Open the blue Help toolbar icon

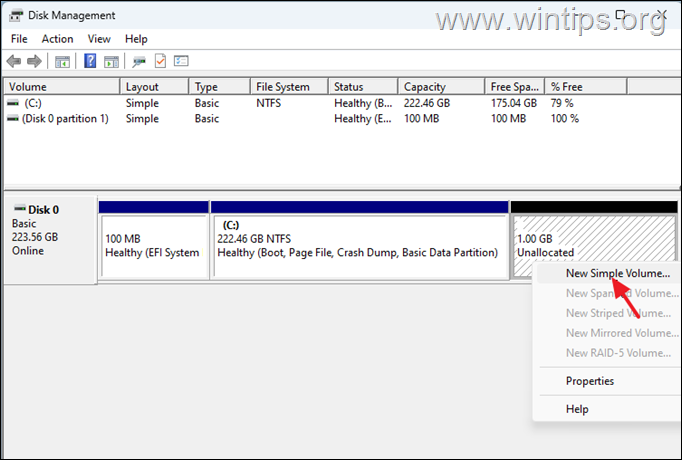89,61
